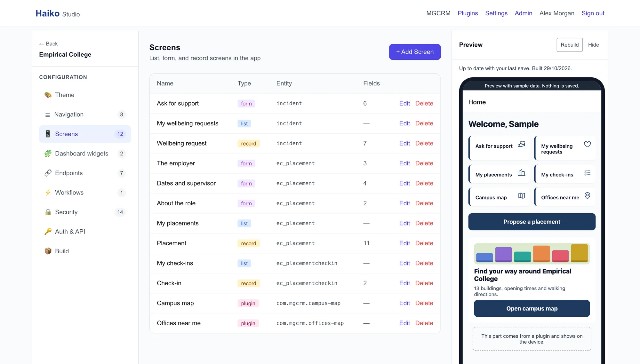Click the hand icon on Ask for support tile
Image resolution: width=640 pixels, height=364 pixels.
click(522, 144)
